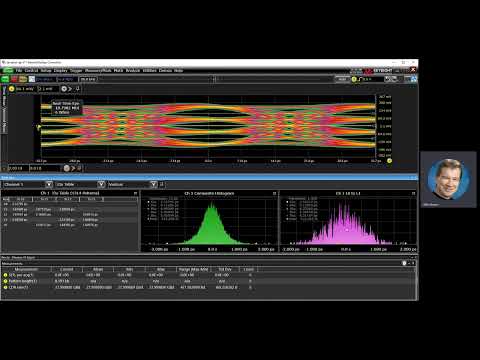Click the presenter's webcam thumbnail
Image resolution: width=480 pixels, height=360 pixels.
pyautogui.click(x=448, y=179)
